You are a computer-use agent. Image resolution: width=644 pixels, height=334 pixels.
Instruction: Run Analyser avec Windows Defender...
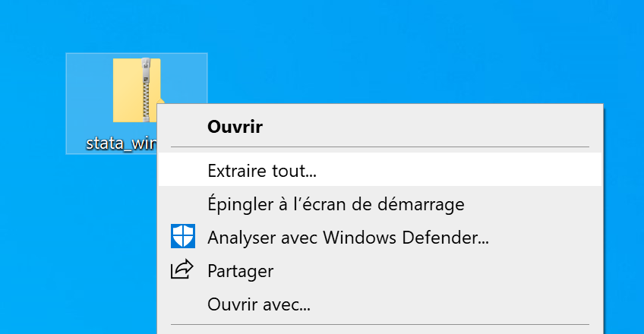click(347, 237)
